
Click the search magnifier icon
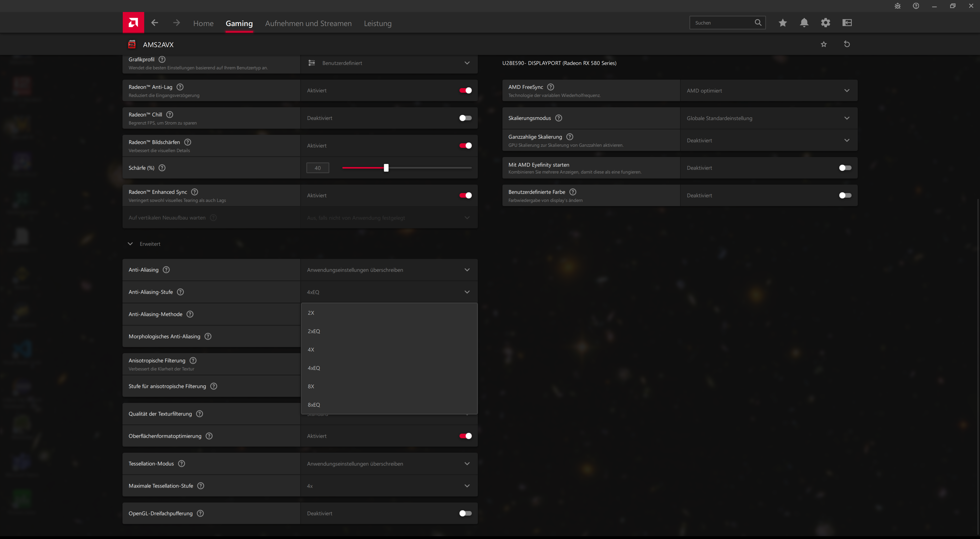758,22
